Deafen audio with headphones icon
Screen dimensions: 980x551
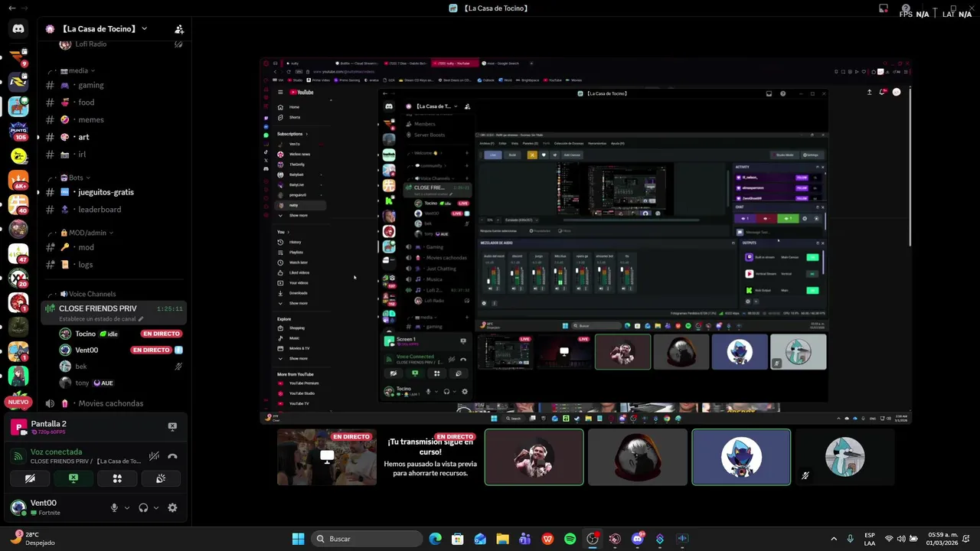click(x=143, y=507)
